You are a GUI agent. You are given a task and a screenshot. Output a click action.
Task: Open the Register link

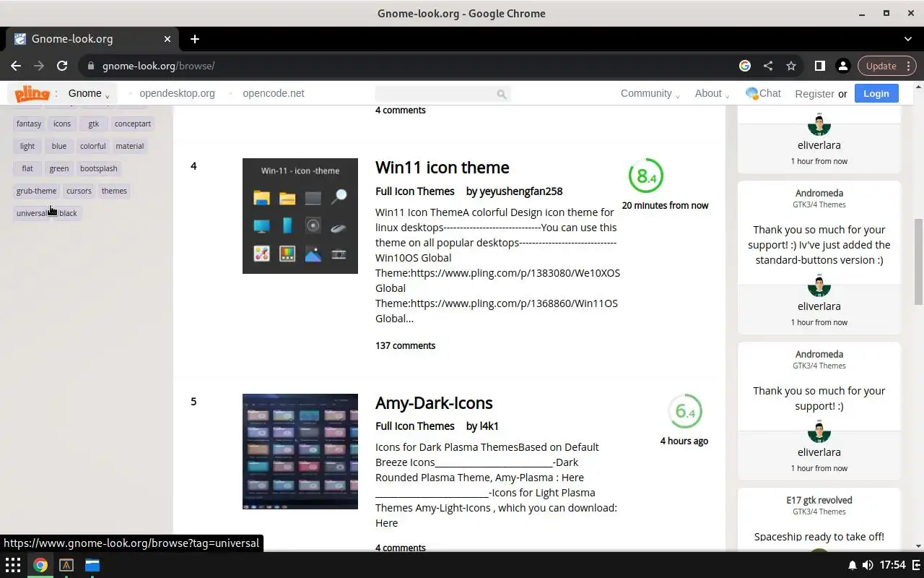tap(814, 94)
